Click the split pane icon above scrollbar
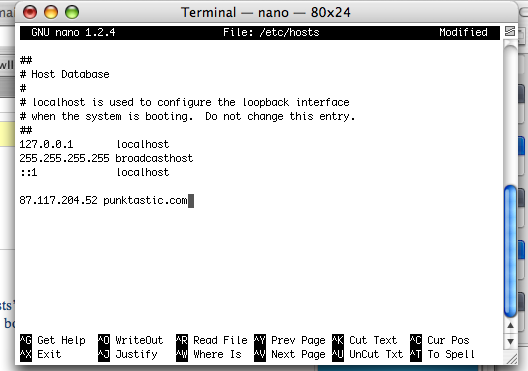The height and width of the screenshot is (371, 528). (510, 32)
